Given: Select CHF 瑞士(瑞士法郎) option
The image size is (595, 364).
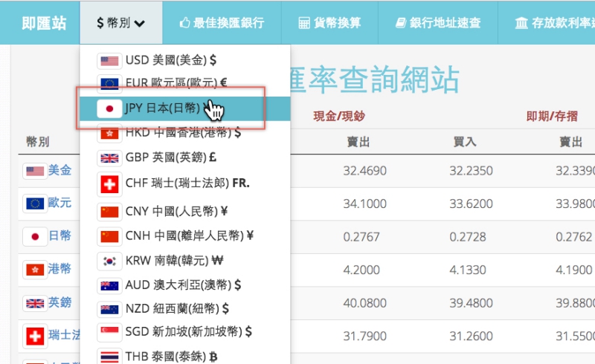Looking at the screenshot, I should [x=185, y=183].
